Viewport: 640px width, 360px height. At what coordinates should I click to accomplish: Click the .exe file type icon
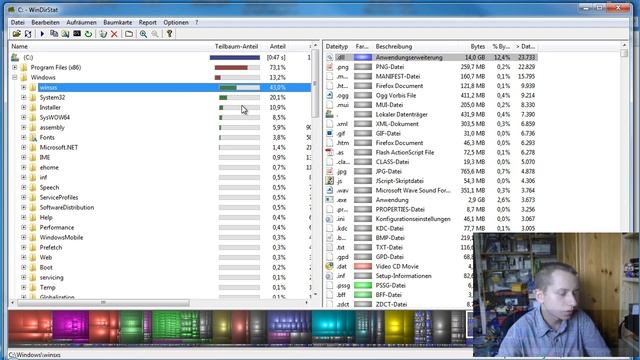tap(330, 200)
